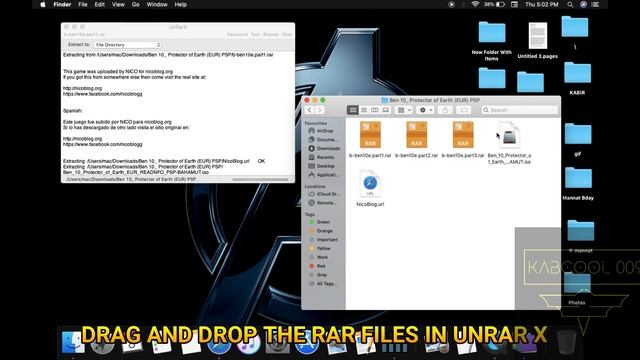
Task: Open the Apple menu
Action: tap(43, 4)
